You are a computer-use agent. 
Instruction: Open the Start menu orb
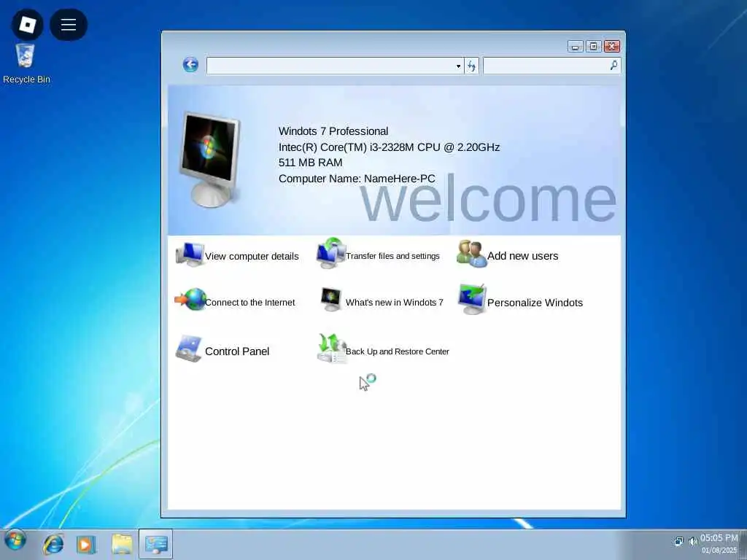coord(15,541)
